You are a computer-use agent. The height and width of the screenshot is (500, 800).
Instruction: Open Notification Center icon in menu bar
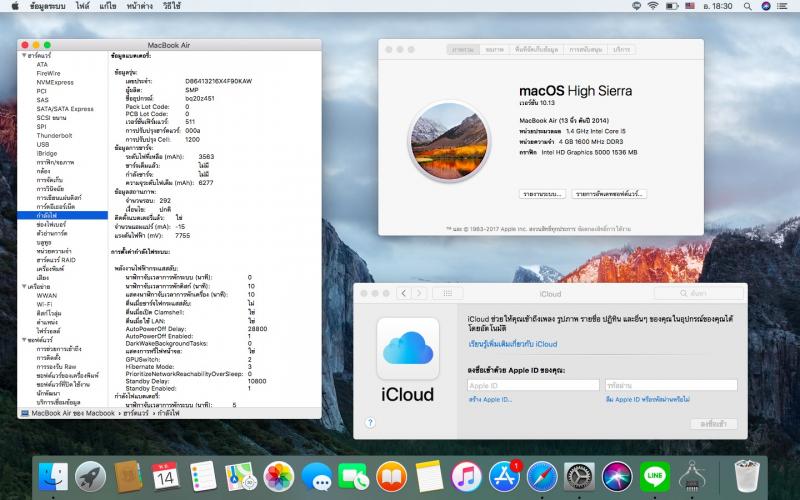pos(783,6)
